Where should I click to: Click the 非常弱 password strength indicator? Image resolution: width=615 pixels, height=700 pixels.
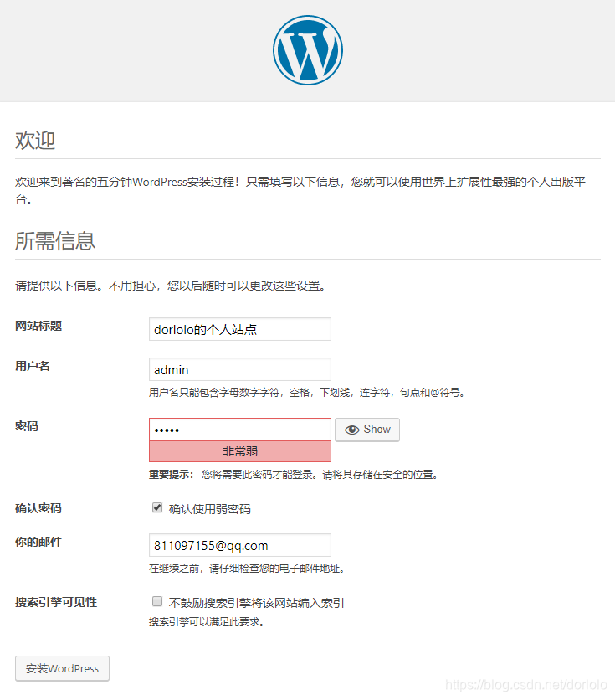(x=240, y=451)
